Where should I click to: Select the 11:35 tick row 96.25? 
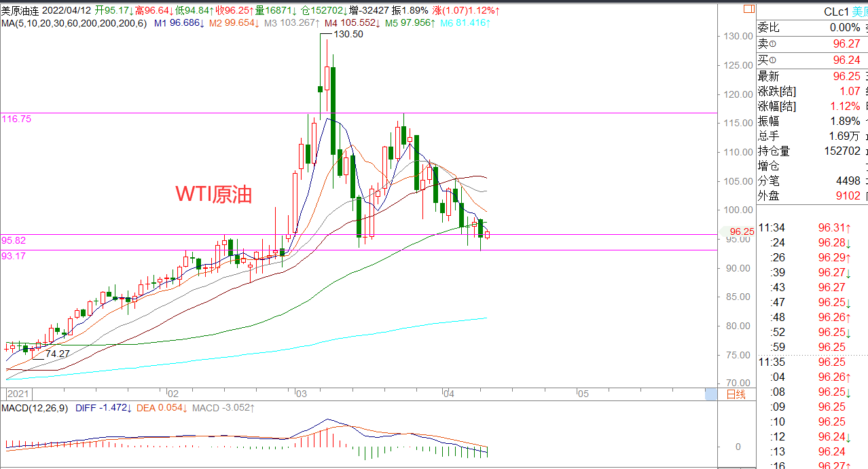pos(812,362)
